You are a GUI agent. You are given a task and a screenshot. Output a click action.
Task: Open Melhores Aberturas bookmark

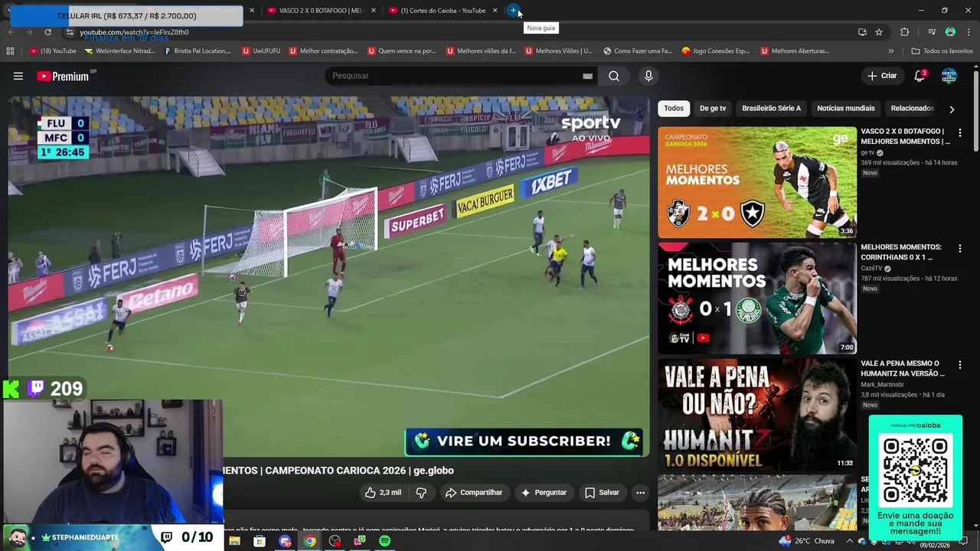point(795,51)
